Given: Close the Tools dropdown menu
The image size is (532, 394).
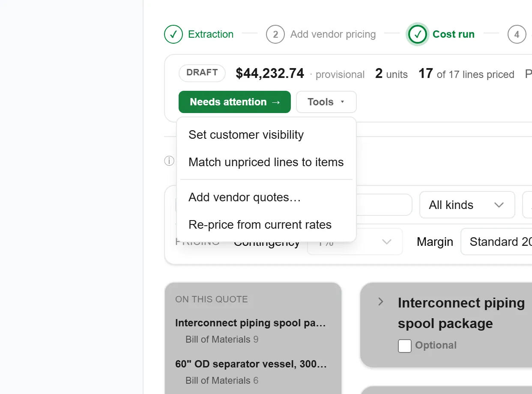Looking at the screenshot, I should tap(326, 102).
